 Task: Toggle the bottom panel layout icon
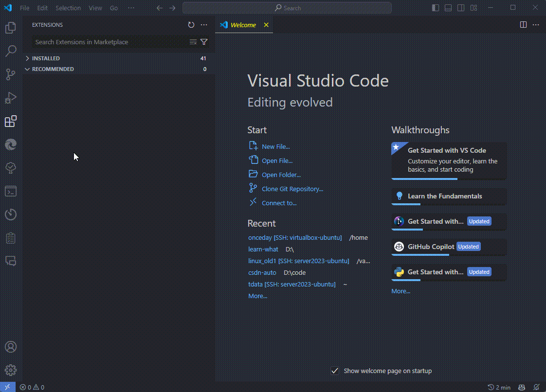point(448,8)
